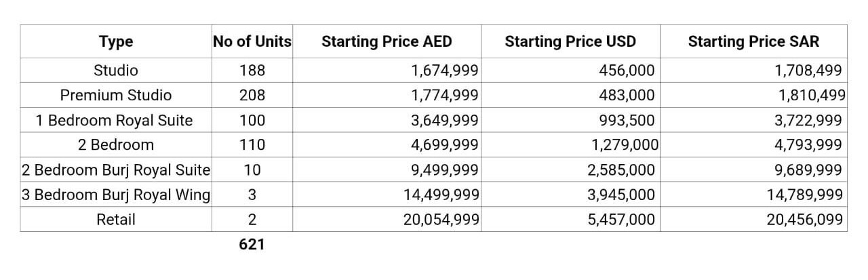
Task: Click the Retail type cell
Action: pyautogui.click(x=116, y=220)
